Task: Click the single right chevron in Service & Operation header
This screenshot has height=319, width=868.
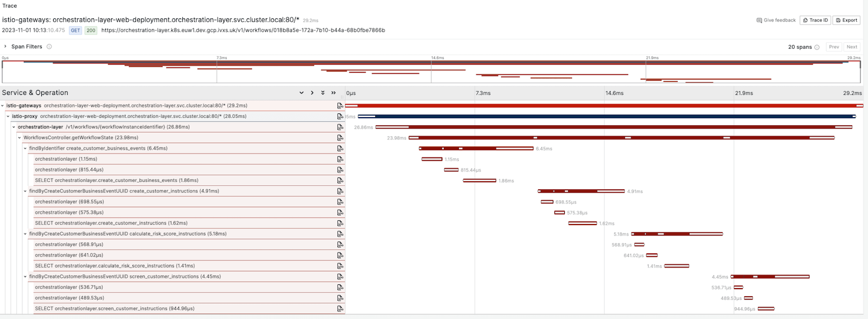Action: [312, 93]
